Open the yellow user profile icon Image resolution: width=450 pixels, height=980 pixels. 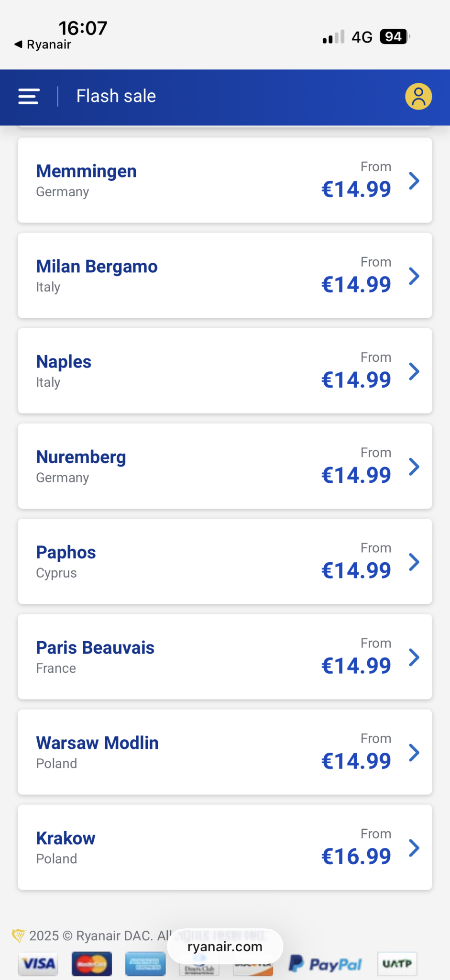click(x=418, y=96)
